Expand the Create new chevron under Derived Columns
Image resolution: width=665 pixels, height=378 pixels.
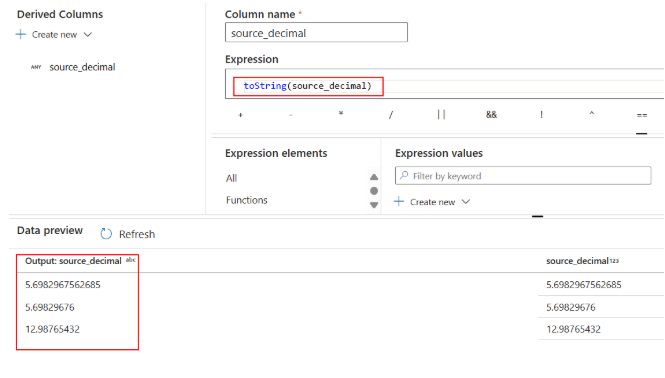pos(87,35)
